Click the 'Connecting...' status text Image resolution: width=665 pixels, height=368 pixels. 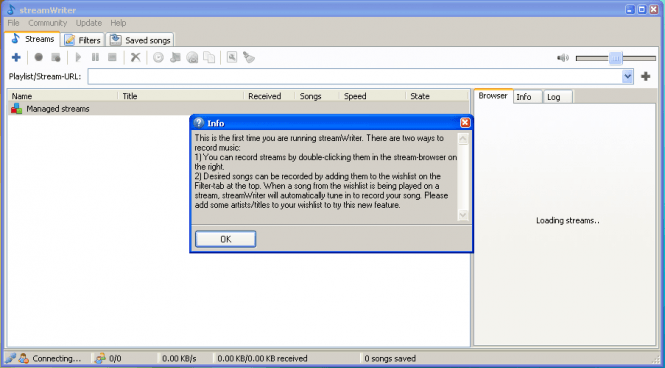tap(57, 359)
